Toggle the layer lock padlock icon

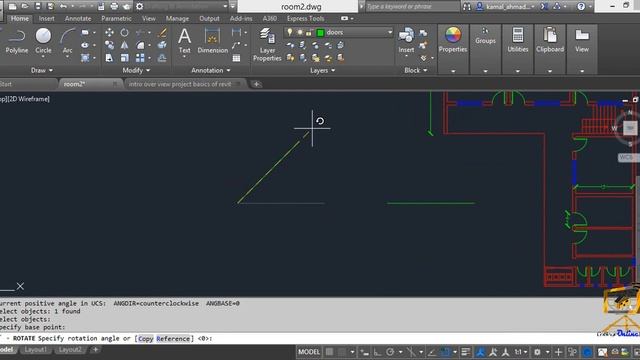309,32
